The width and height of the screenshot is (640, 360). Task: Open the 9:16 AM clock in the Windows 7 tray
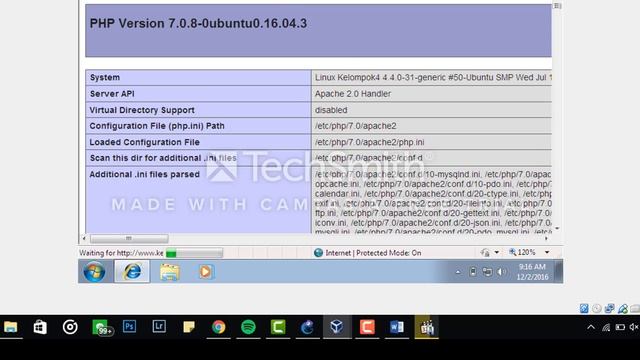pyautogui.click(x=532, y=272)
